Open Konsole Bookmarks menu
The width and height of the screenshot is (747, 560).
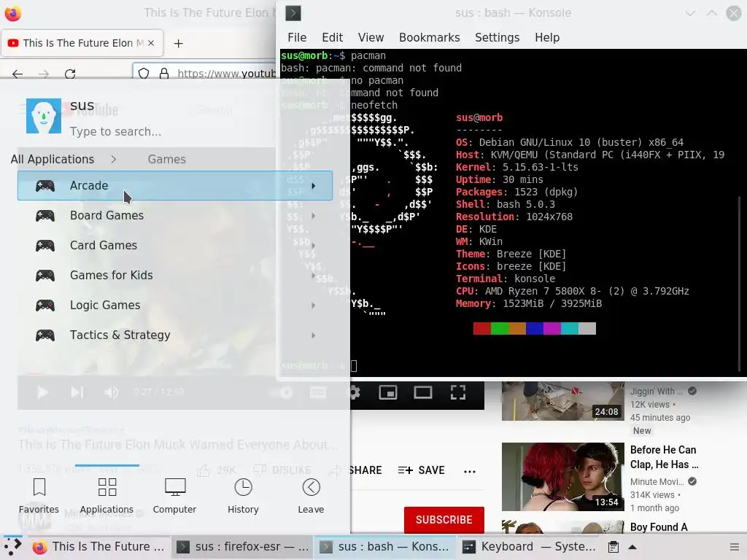point(429,38)
